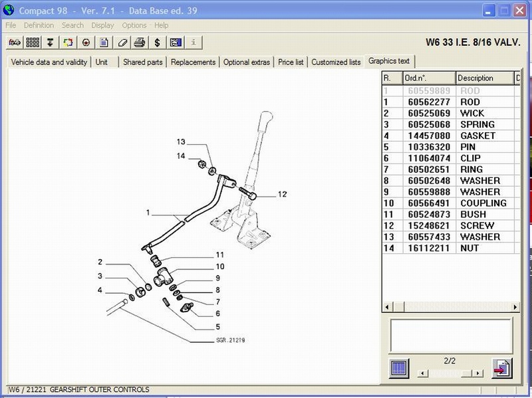Click the Ord.n° column header
The width and height of the screenshot is (532, 398).
pyautogui.click(x=428, y=78)
